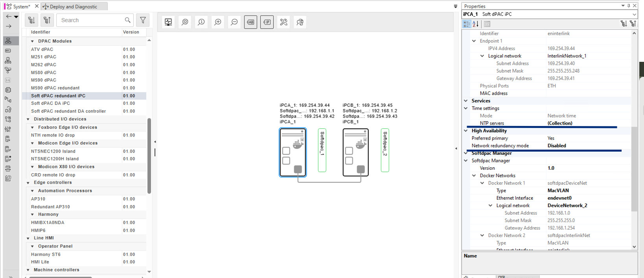Collapse all nodes in the Properties grid

pyautogui.click(x=633, y=24)
